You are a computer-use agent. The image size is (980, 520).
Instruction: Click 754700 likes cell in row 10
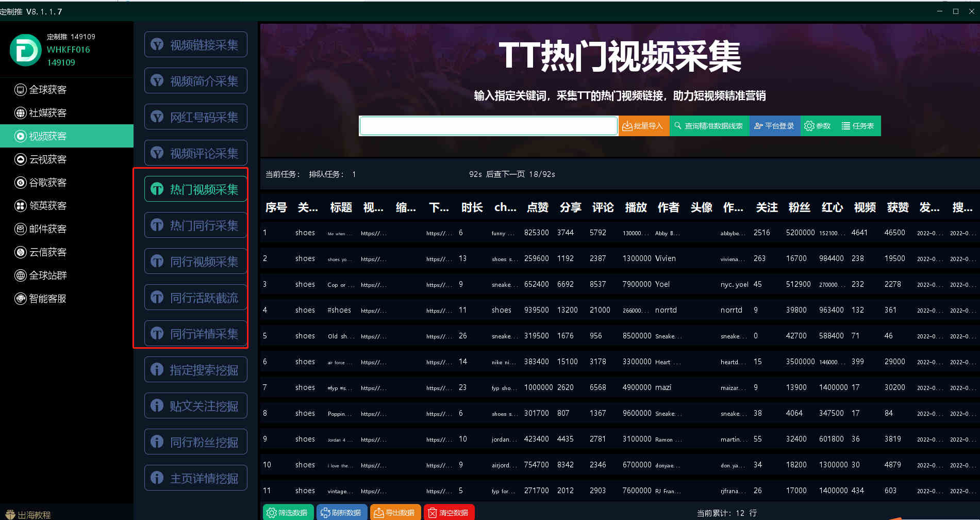pyautogui.click(x=537, y=465)
